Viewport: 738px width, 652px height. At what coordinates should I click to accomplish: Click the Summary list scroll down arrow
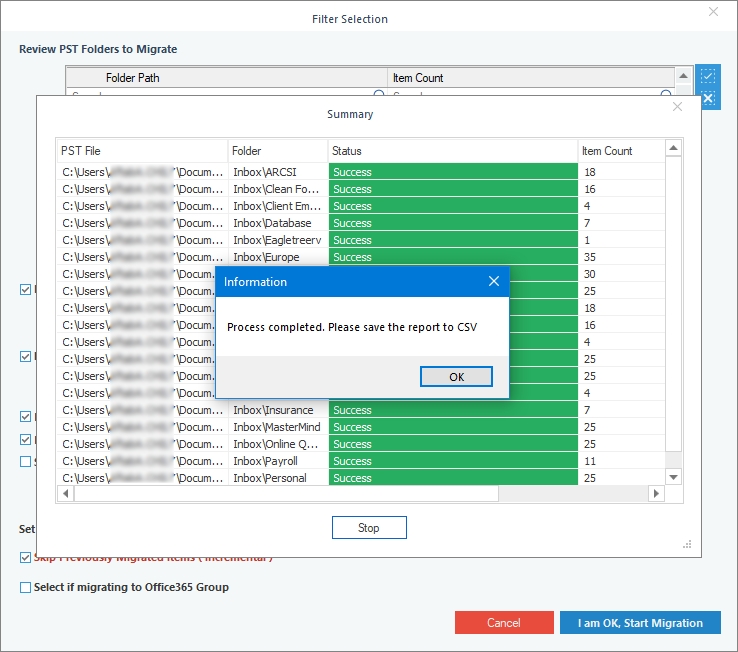pyautogui.click(x=674, y=477)
